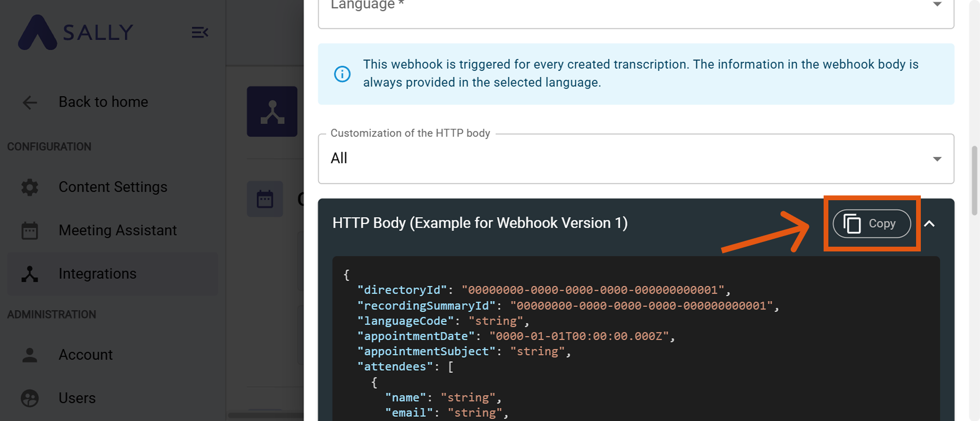The height and width of the screenshot is (421, 980).
Task: Open the Account page label
Action: [86, 355]
